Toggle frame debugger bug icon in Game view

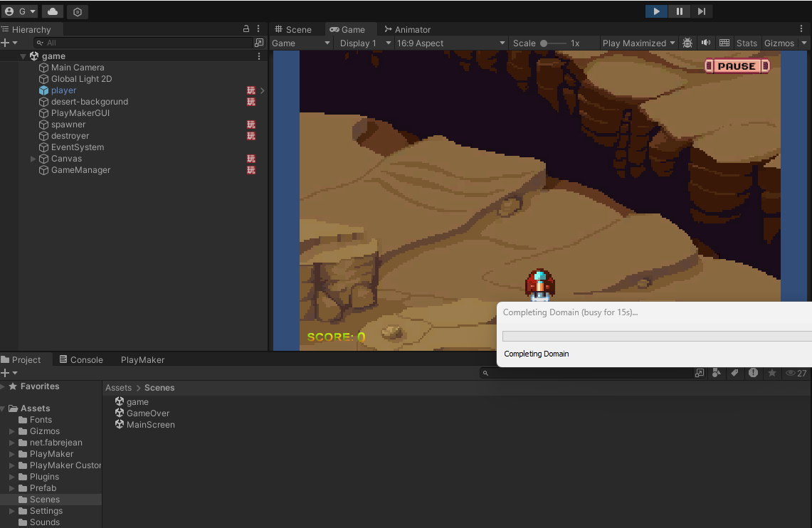point(687,43)
